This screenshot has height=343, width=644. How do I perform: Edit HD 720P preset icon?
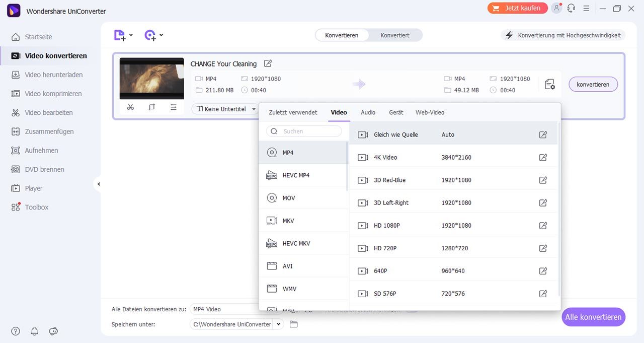pos(543,248)
